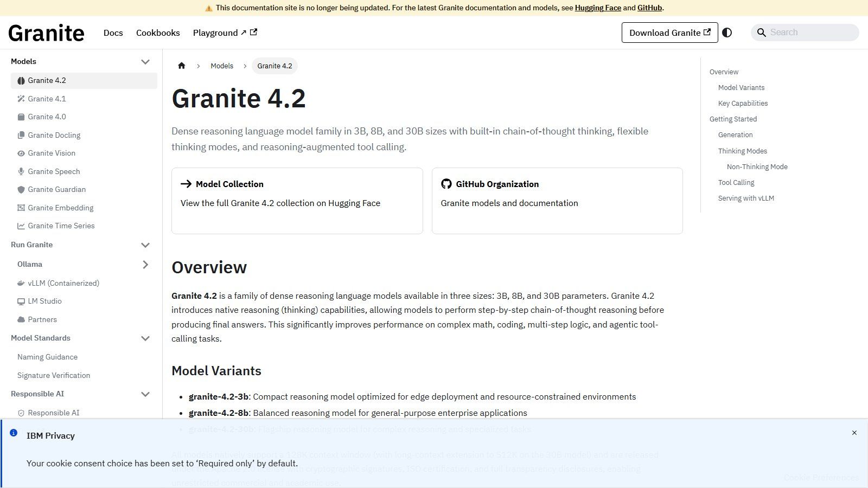Collapse the Responsible AI section
Viewport: 868px width, 488px height.
coord(145,394)
